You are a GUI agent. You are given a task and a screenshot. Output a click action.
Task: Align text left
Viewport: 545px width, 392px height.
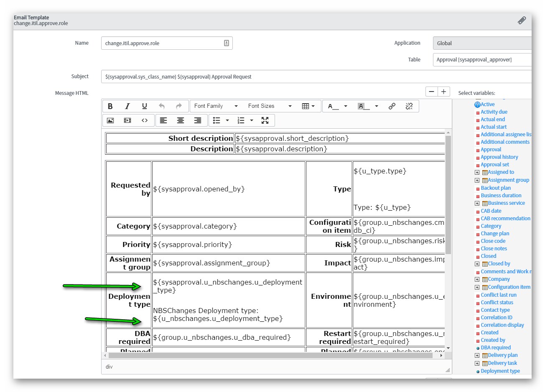tap(163, 120)
